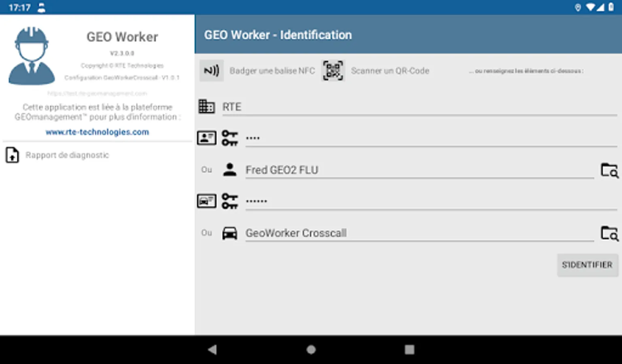Click the key icon beside the six-dot password
Image resolution: width=622 pixels, height=364 pixels.
[x=230, y=201]
